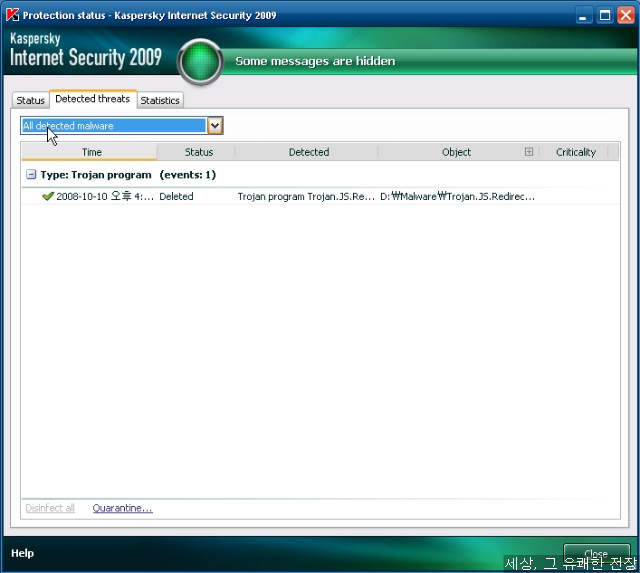Click the Close button
640x573 pixels.
(x=596, y=553)
